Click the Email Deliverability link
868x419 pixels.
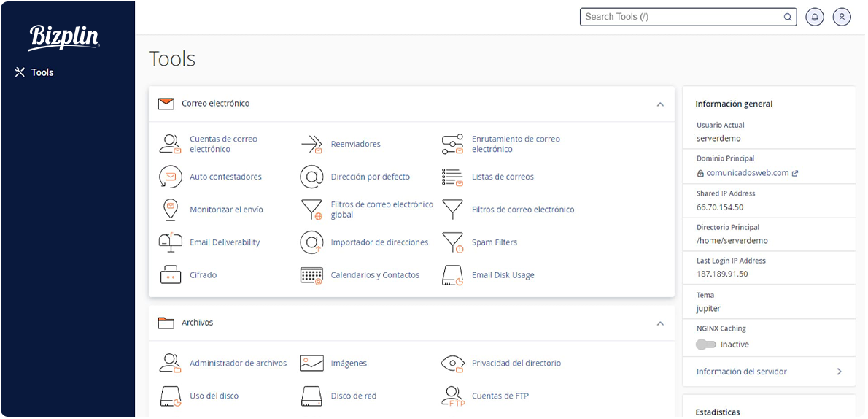click(x=225, y=242)
